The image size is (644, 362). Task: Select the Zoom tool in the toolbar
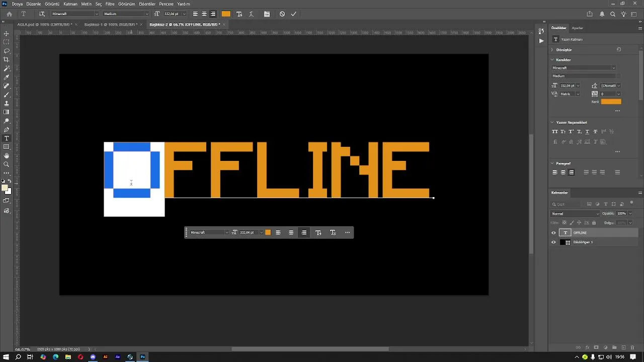(x=7, y=164)
